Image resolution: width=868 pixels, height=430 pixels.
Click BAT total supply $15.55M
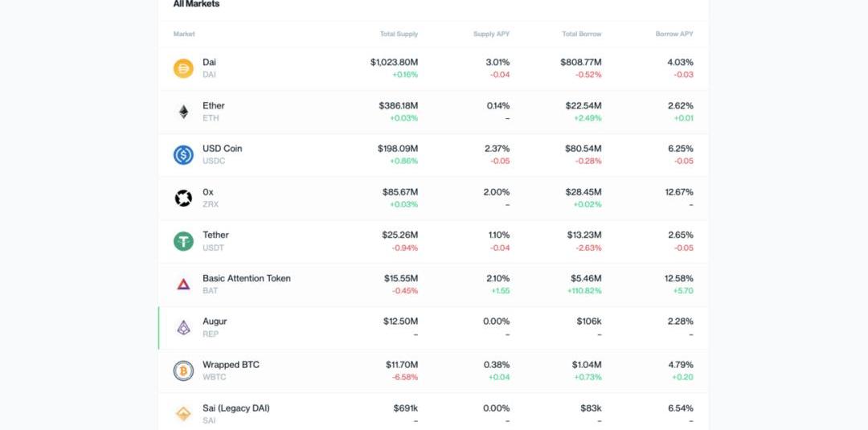(x=401, y=278)
